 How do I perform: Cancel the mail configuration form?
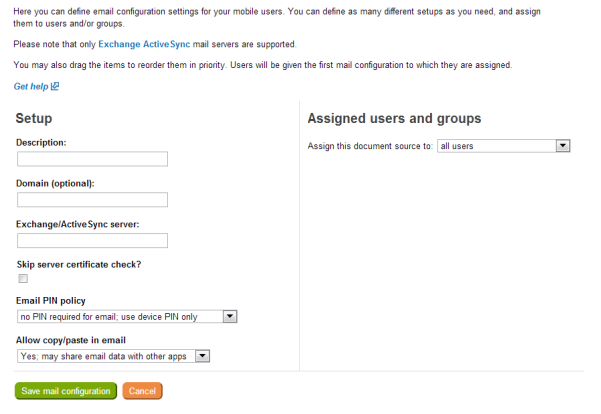(143, 391)
